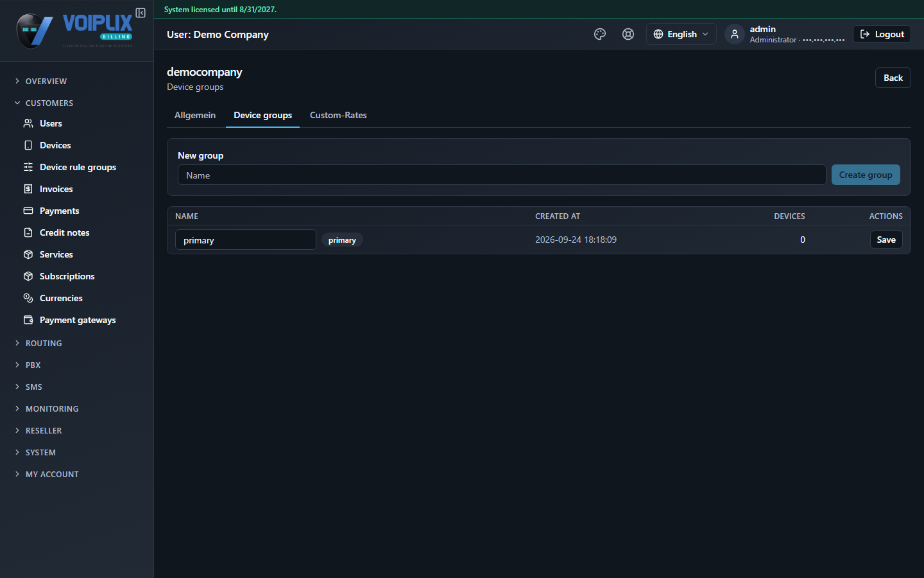The image size is (924, 578).
Task: Click the Currencies coins icon
Action: pyautogui.click(x=28, y=298)
